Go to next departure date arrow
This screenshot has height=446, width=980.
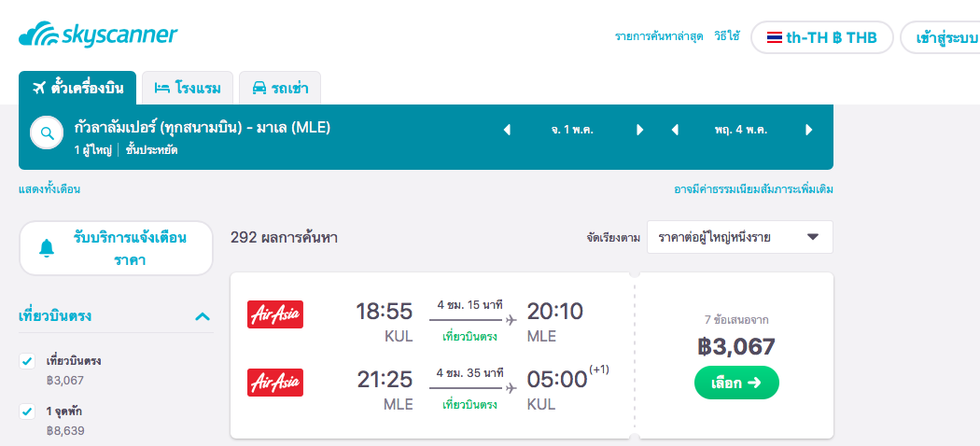(x=639, y=130)
